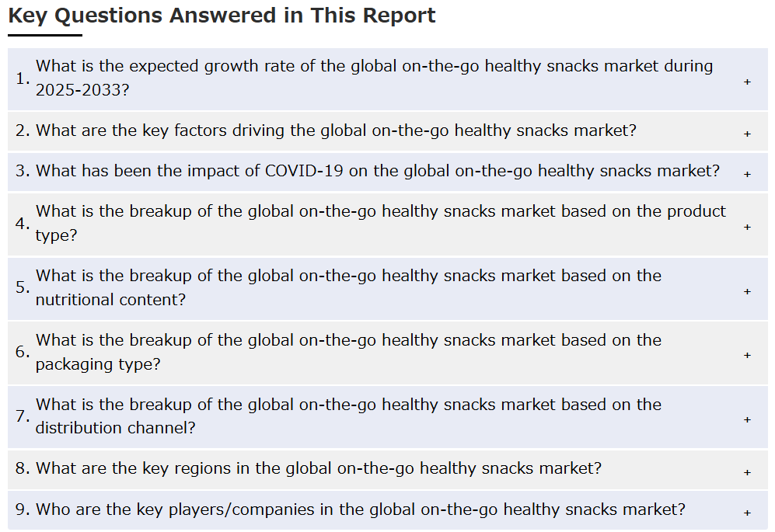
Task: Open the COVID-19 impact question text
Action: pyautogui.click(x=378, y=171)
